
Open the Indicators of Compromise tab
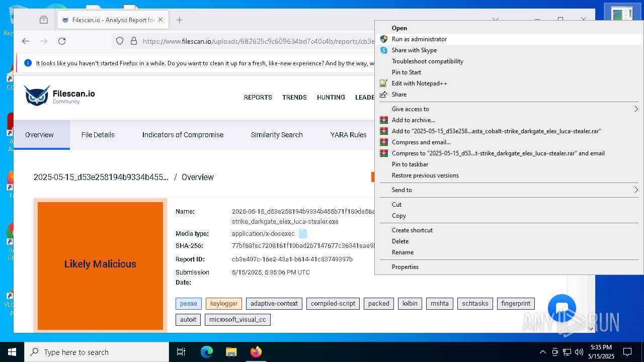point(183,135)
